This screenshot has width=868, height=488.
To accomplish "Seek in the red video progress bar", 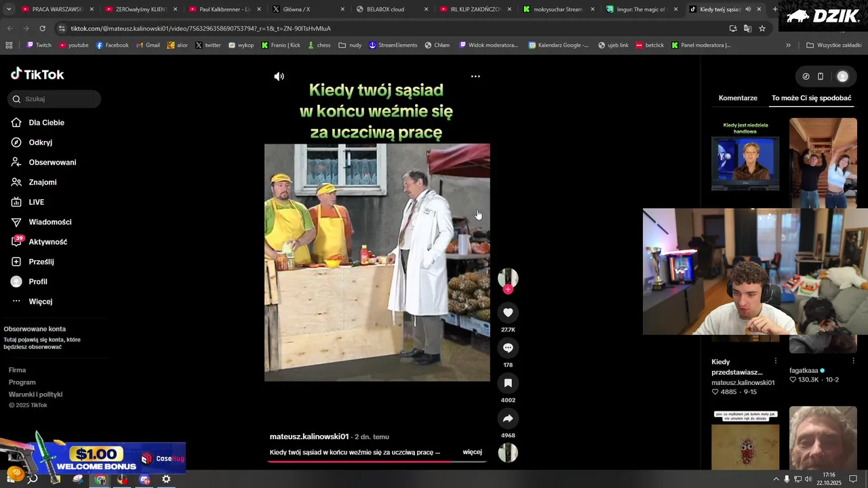I will [x=377, y=462].
